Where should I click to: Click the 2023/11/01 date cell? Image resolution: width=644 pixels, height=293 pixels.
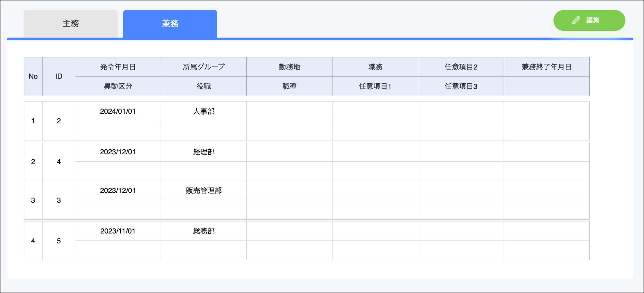[118, 231]
